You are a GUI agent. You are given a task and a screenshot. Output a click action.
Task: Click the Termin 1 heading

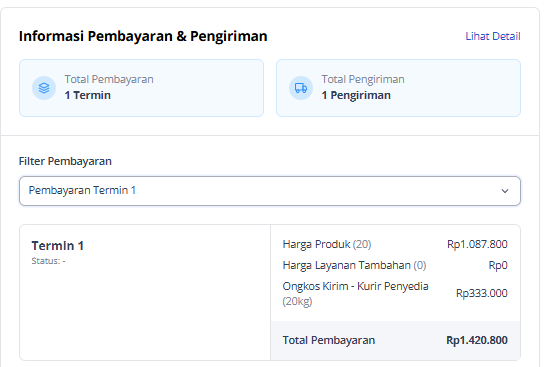58,246
